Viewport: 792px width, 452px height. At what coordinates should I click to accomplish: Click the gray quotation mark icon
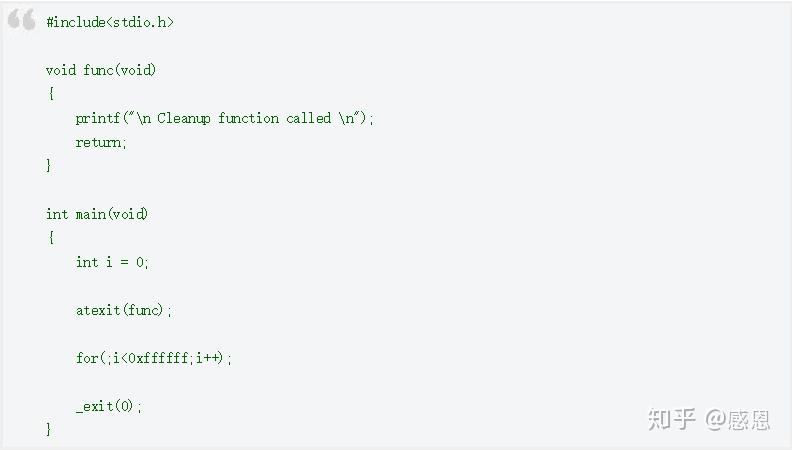pyautogui.click(x=21, y=21)
